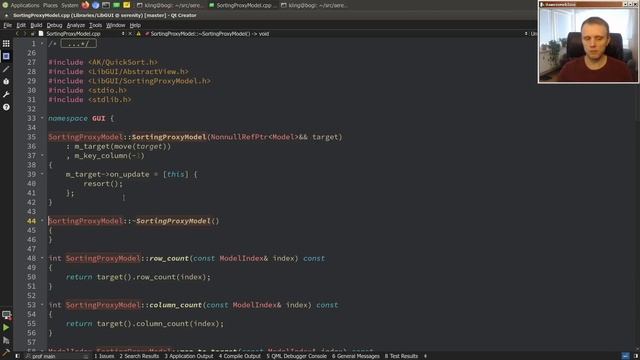Collapse the lambda block at line 39
The height and width of the screenshot is (360, 640).
tap(42, 174)
